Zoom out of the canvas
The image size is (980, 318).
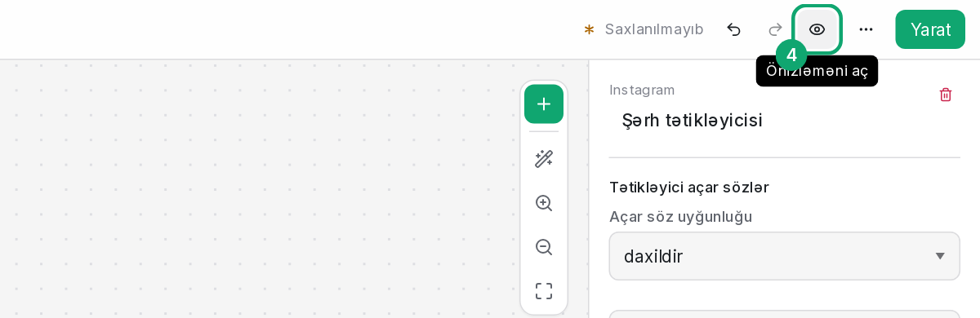pos(544,247)
